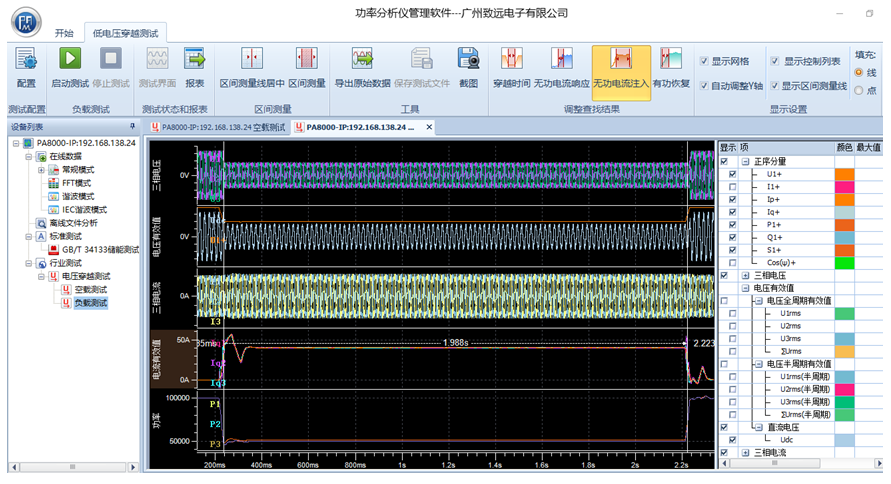Screen dimensions: 891x484
Task: Open the 报表 report icon
Action: pyautogui.click(x=195, y=66)
